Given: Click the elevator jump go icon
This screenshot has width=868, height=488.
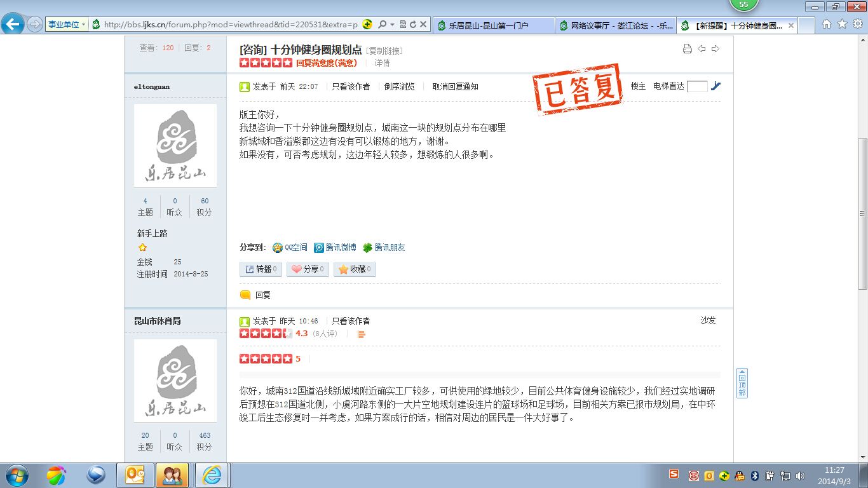Looking at the screenshot, I should click(x=716, y=86).
